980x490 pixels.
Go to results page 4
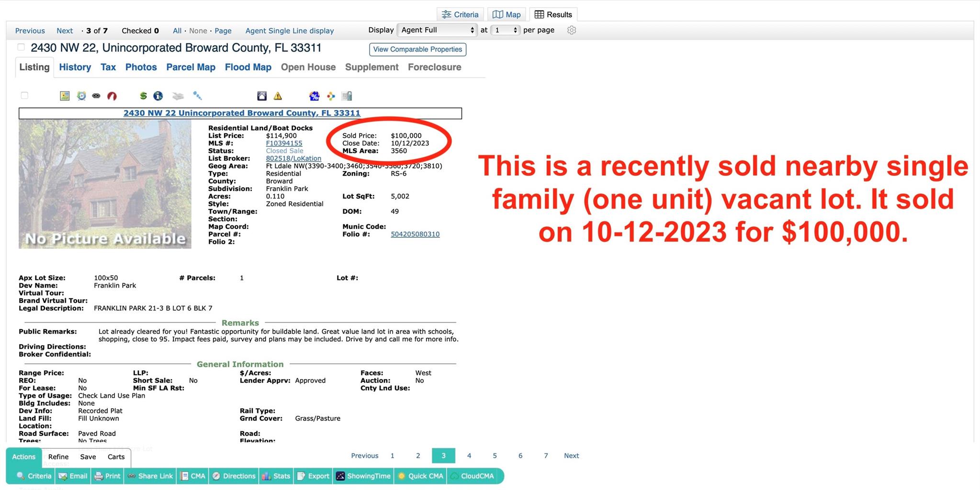pyautogui.click(x=469, y=456)
